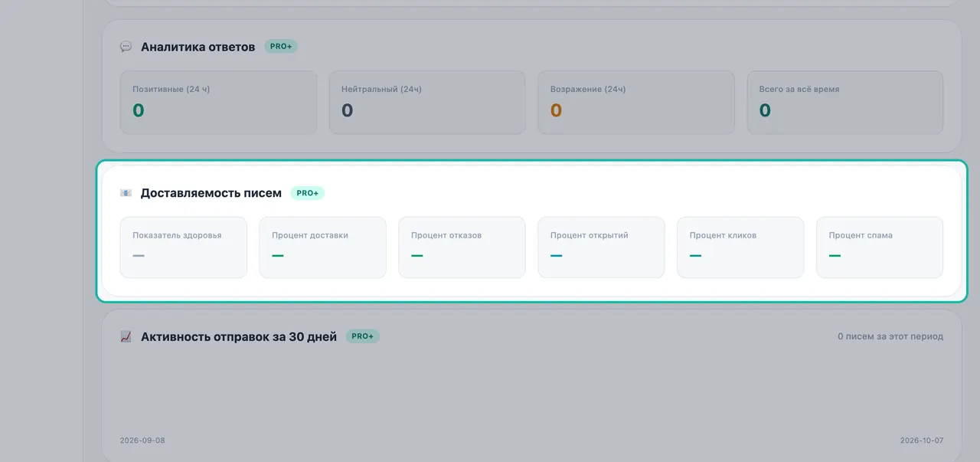Select the Процент кликов metric card
Viewport: 980px width, 462px height.
click(x=741, y=247)
